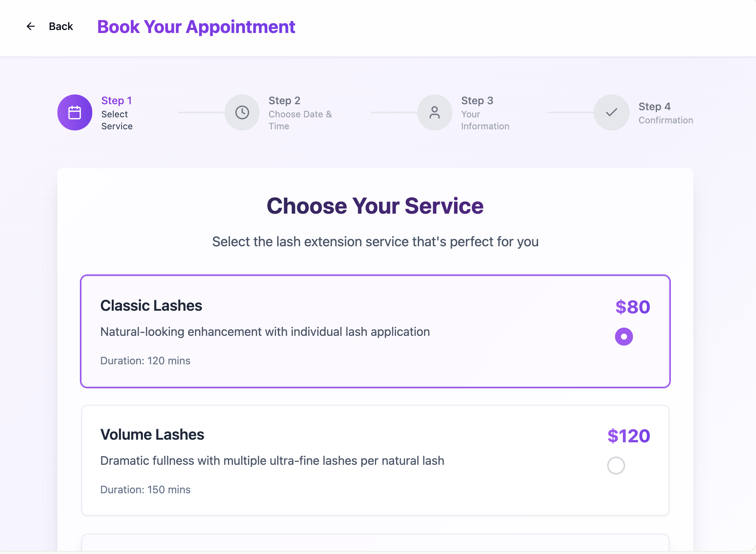Click the $120 price

628,436
